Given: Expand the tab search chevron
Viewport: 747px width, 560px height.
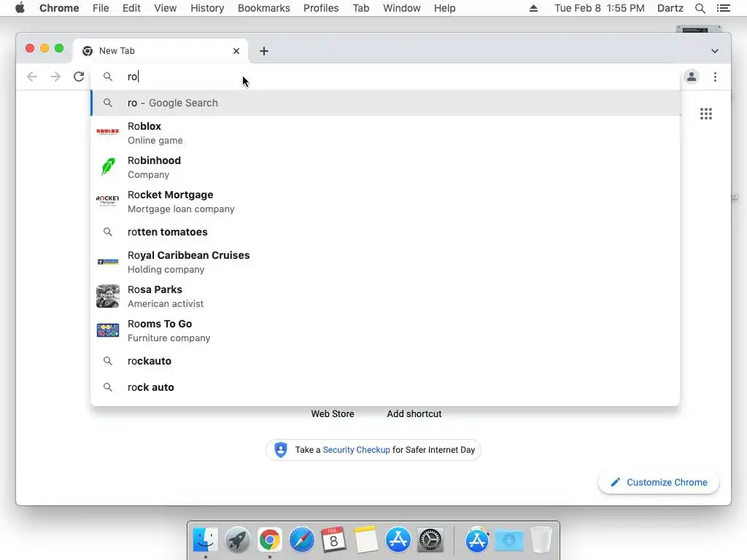Looking at the screenshot, I should tap(715, 51).
